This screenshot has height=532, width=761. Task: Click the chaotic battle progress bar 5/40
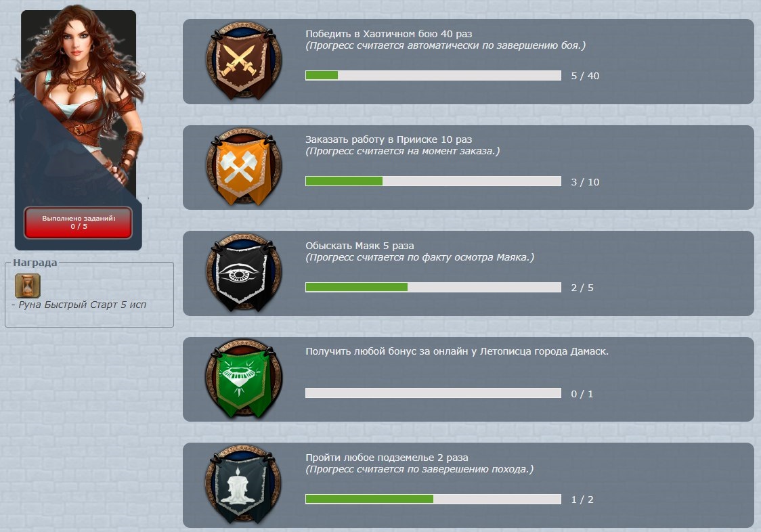pyautogui.click(x=433, y=75)
